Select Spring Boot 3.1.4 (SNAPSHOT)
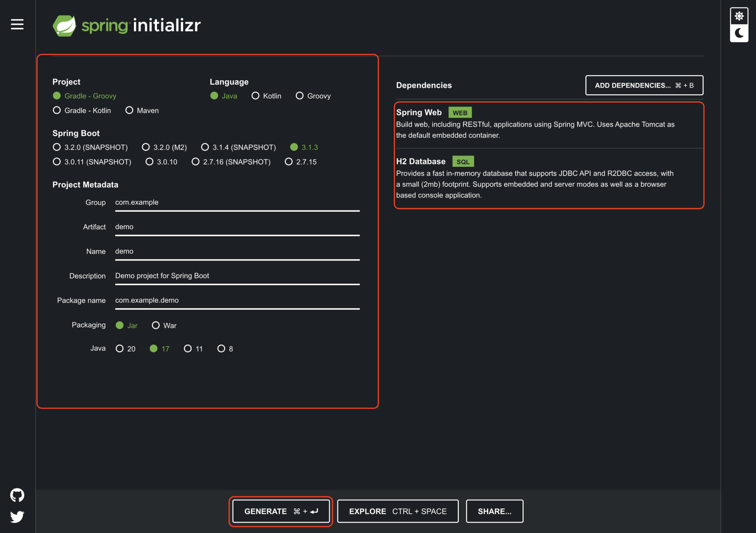 tap(238, 147)
